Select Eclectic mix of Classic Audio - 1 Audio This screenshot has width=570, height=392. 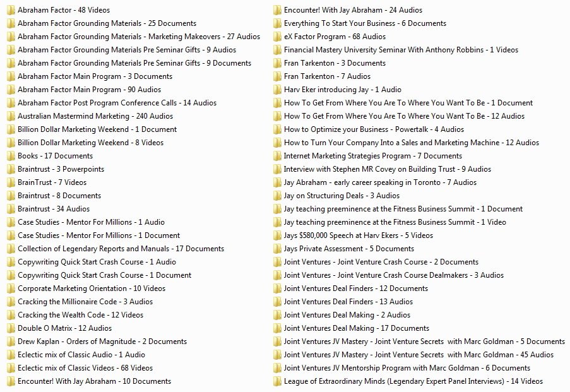tap(81, 355)
